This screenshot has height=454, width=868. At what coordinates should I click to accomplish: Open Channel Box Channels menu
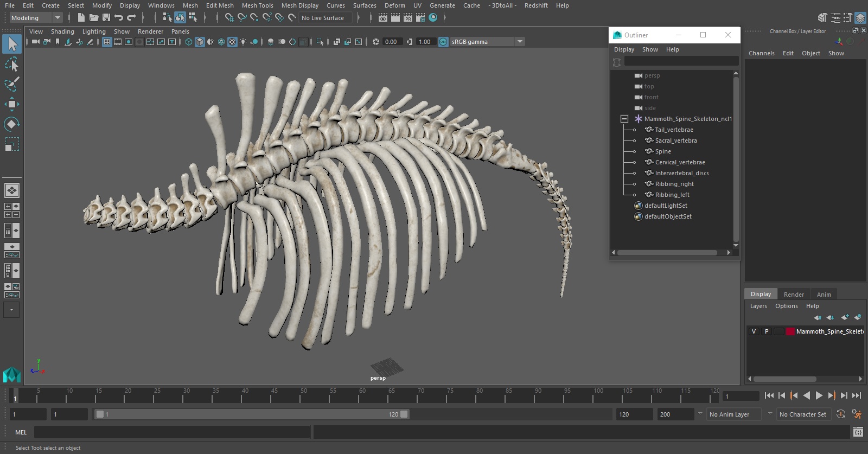[761, 53]
